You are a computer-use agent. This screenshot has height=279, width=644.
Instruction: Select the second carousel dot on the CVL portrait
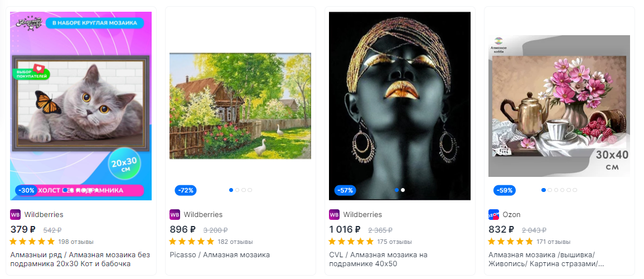click(x=403, y=190)
